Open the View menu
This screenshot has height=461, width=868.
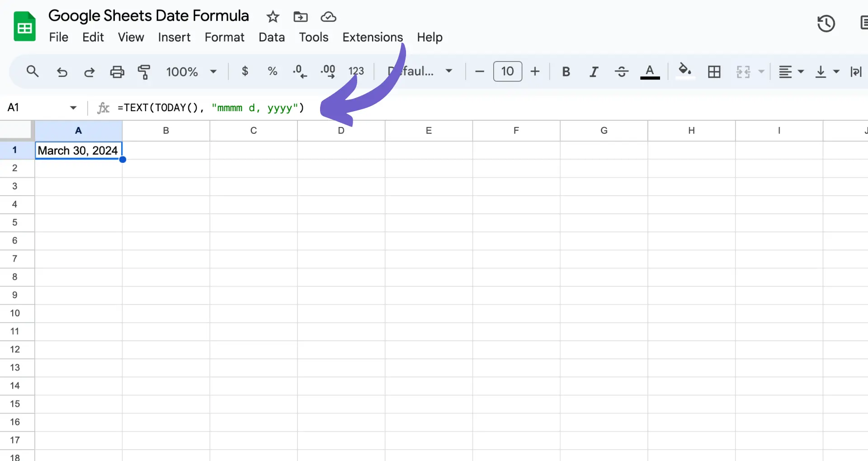tap(131, 37)
